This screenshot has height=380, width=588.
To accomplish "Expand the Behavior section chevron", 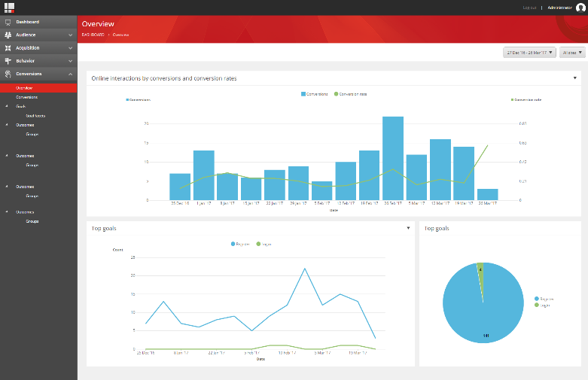I will (71, 61).
